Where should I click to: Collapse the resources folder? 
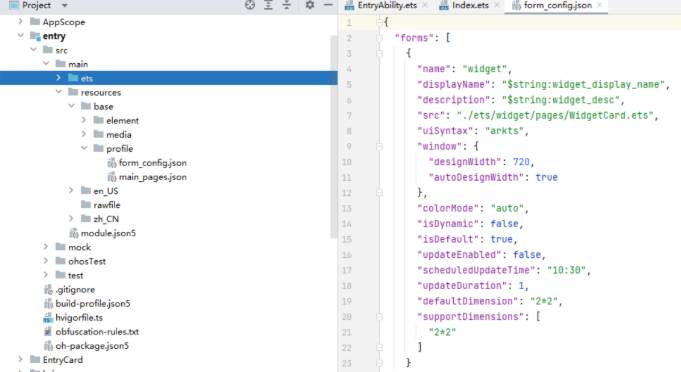(x=59, y=92)
